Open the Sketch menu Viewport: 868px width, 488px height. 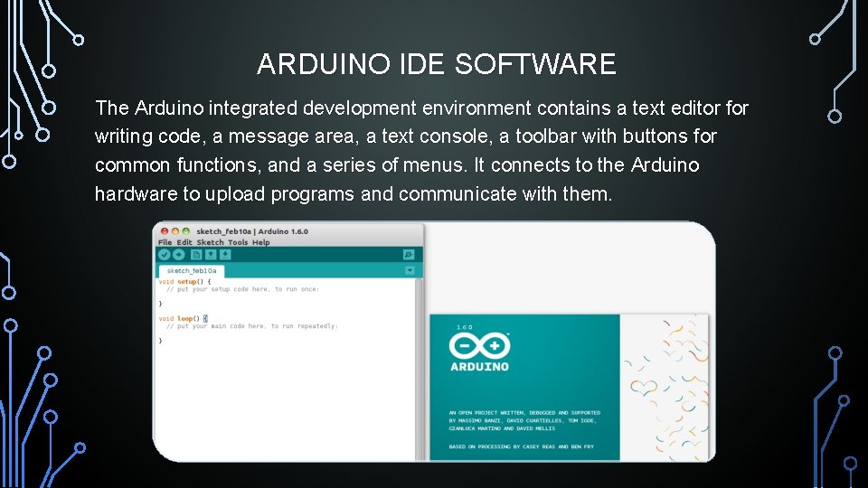tap(211, 242)
